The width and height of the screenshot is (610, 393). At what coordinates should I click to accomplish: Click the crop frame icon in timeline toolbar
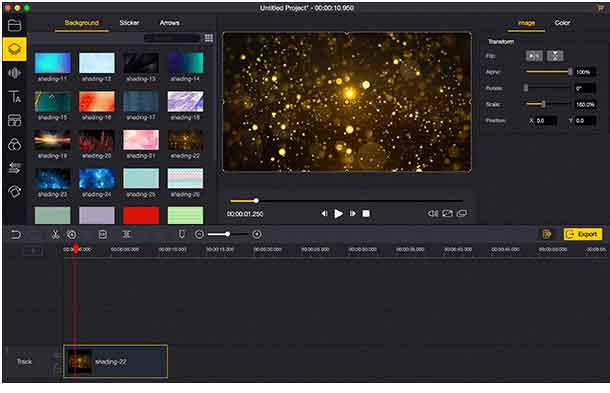point(103,235)
